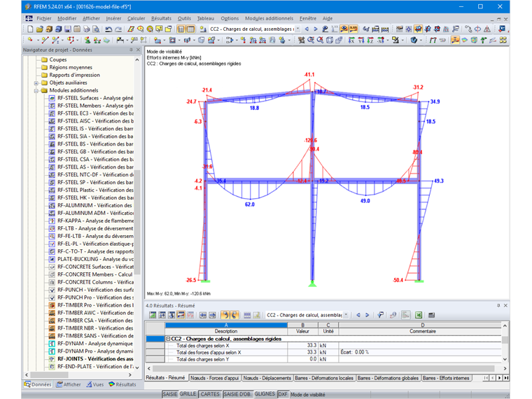Open dropdown arrow beside the -X view icon
The image size is (532, 399).
point(388,40)
